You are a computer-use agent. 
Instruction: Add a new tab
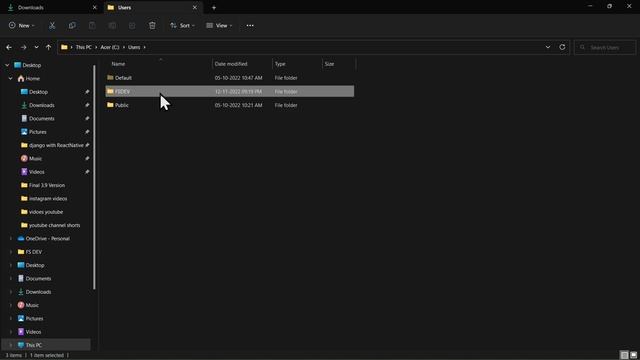[214, 7]
